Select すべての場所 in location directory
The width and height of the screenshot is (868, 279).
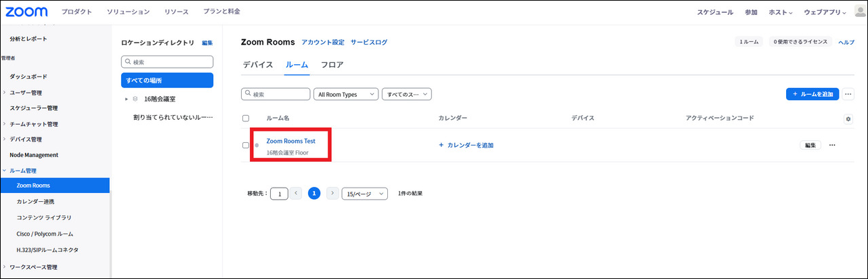tap(167, 80)
